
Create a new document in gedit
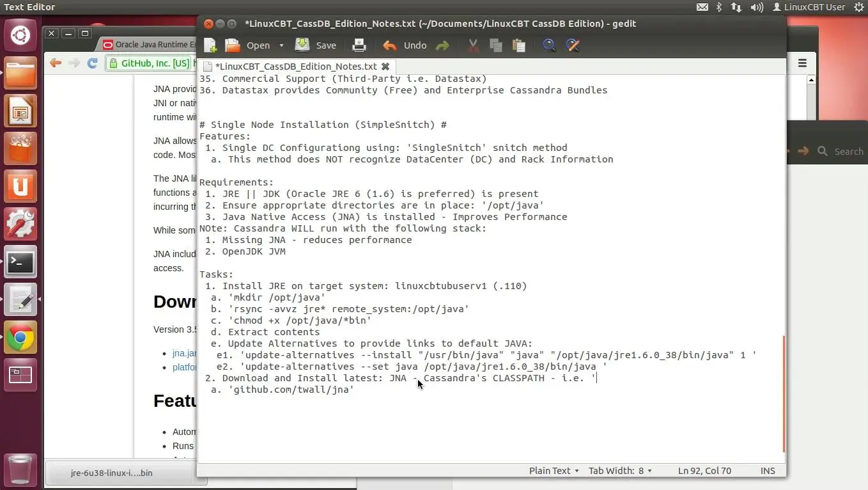[210, 45]
